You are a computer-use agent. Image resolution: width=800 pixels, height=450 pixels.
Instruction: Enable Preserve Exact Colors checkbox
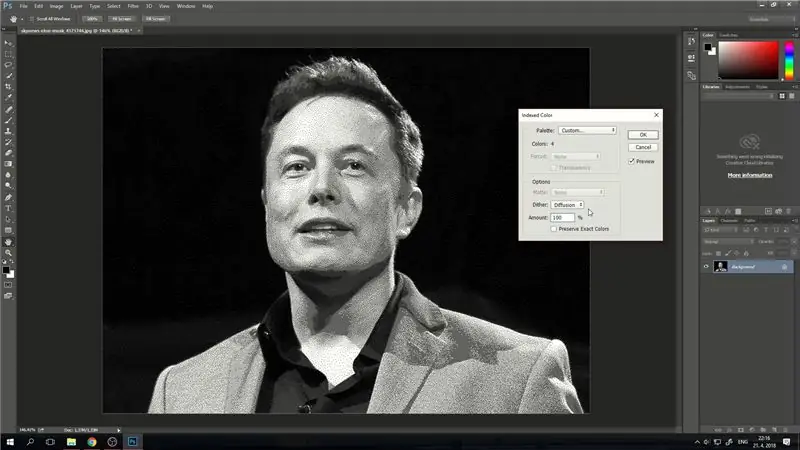click(554, 229)
